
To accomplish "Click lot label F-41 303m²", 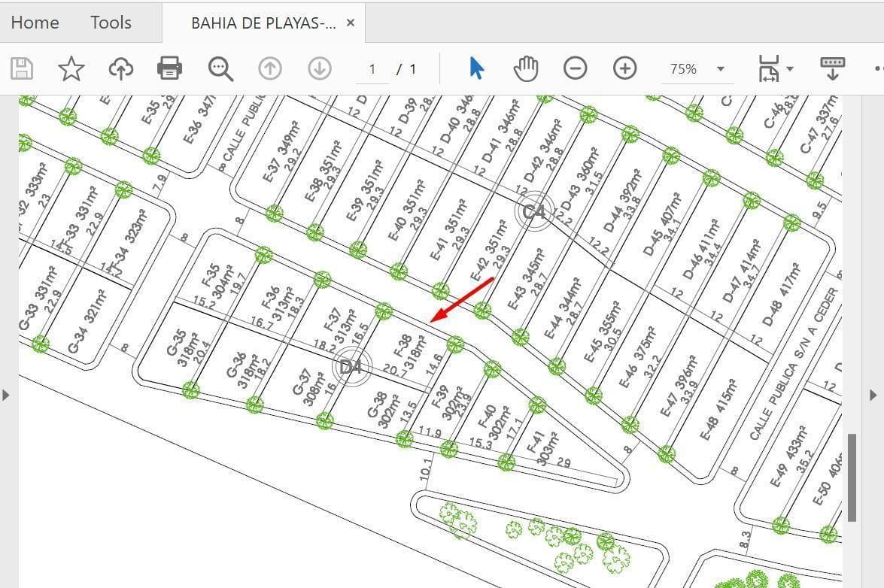I will (x=542, y=449).
